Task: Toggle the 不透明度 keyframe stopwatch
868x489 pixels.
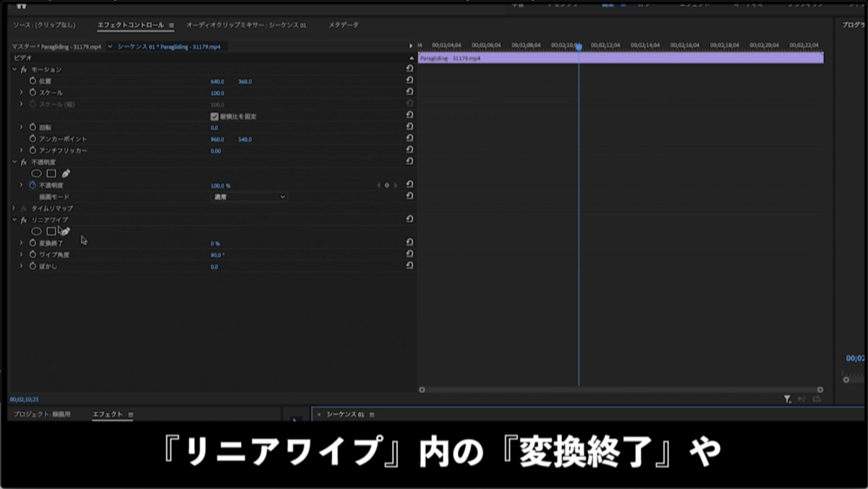Action: [31, 184]
